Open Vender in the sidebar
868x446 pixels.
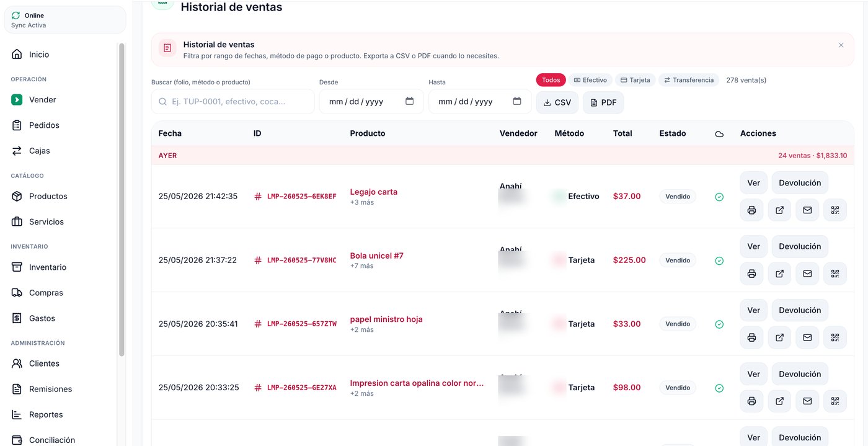pos(43,100)
